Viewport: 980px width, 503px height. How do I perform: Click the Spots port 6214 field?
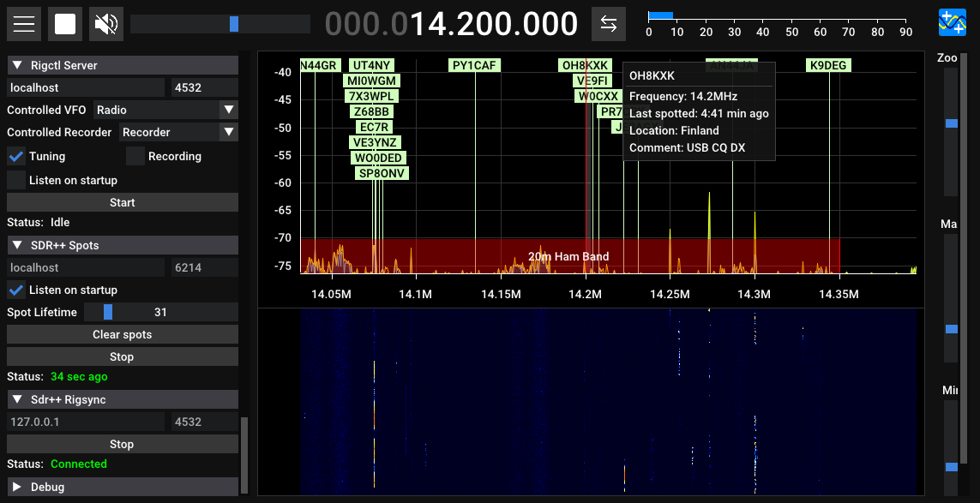click(204, 267)
